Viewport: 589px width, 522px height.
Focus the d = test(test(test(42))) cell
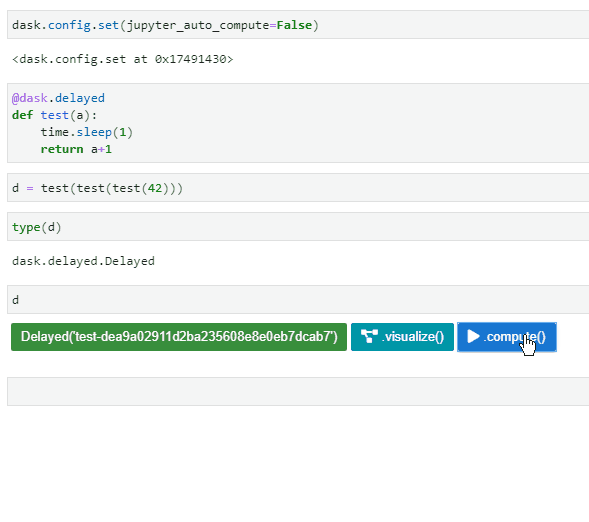298,187
